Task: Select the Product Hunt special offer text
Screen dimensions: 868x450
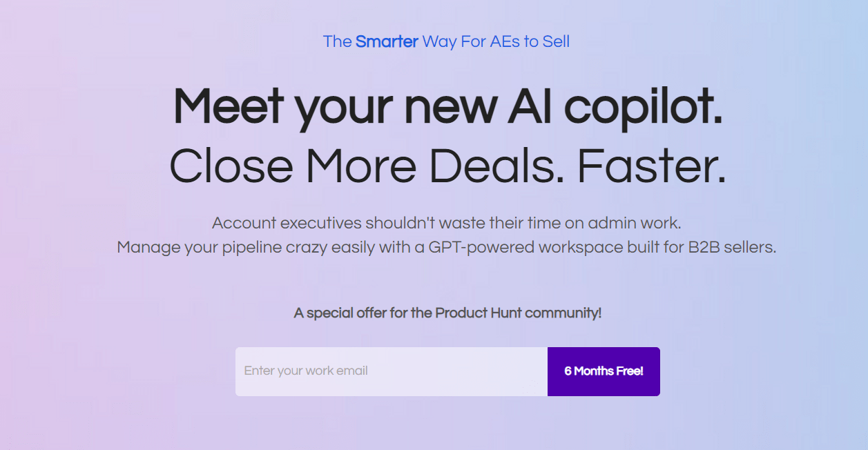Action: click(x=447, y=313)
